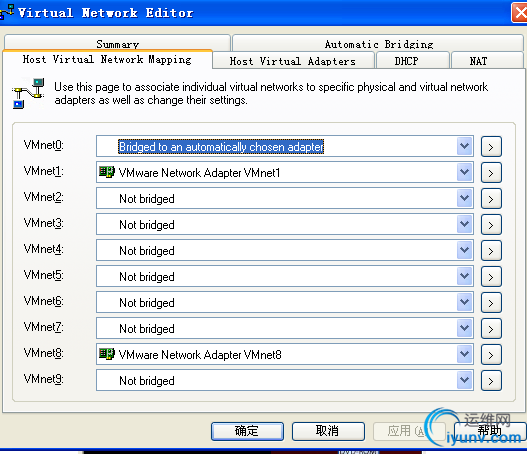527x454 pixels.
Task: Click the page description text
Action: 271,93
